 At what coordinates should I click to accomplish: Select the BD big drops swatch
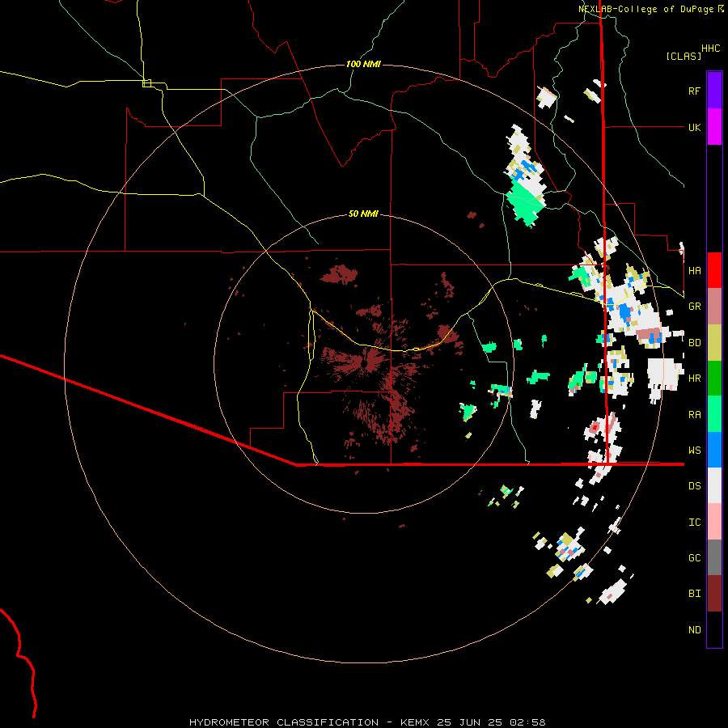(x=714, y=342)
